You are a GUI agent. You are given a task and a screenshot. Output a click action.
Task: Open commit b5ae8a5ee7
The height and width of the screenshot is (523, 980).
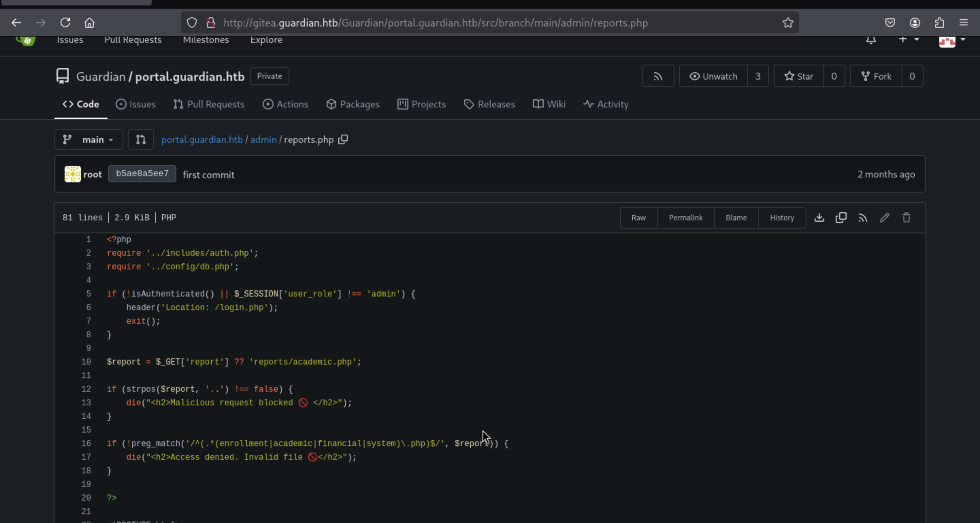click(142, 174)
